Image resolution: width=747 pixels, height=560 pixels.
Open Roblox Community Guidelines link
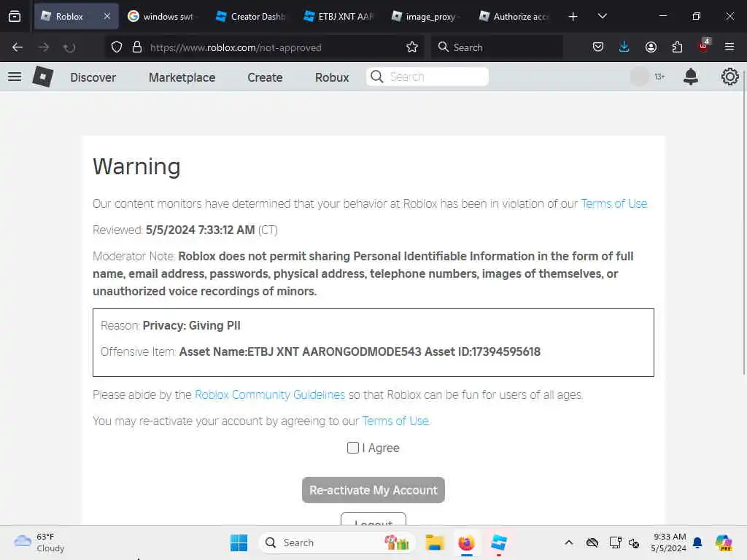point(270,394)
